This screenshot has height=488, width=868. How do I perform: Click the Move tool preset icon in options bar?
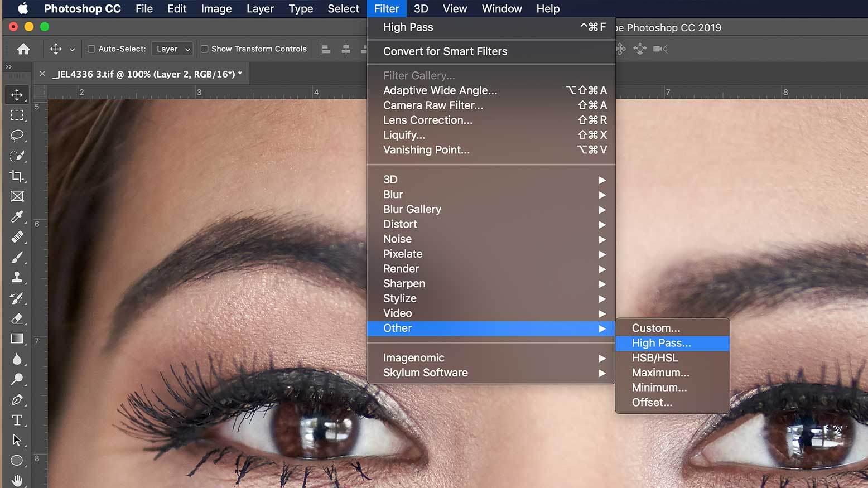(x=56, y=49)
